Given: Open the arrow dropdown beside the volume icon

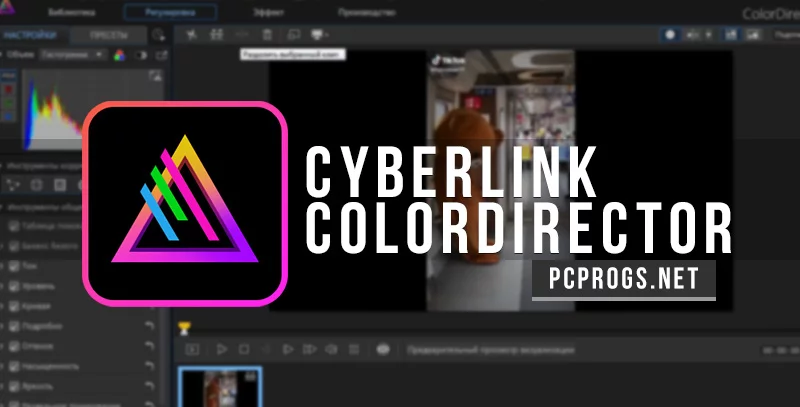Looking at the screenshot, I should tap(709, 35).
